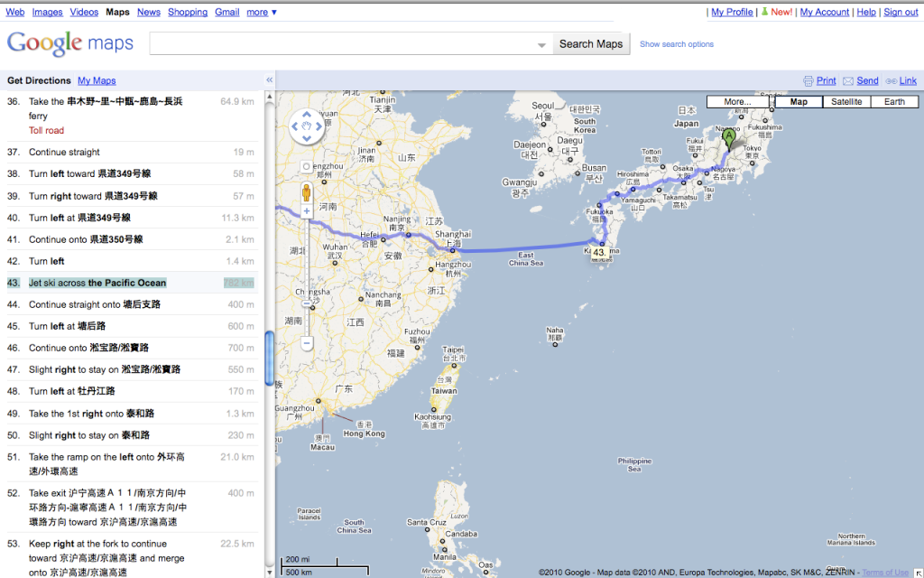The height and width of the screenshot is (578, 924).
Task: Open Videos in the top navigation
Action: (84, 12)
